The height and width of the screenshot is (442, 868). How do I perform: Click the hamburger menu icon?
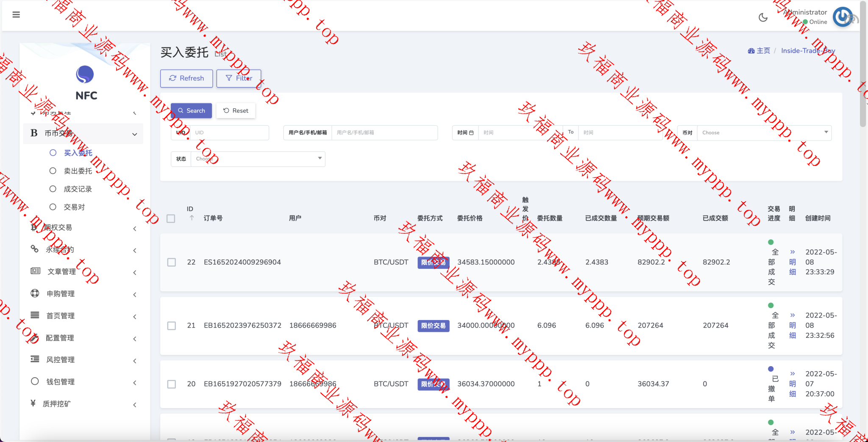[16, 15]
